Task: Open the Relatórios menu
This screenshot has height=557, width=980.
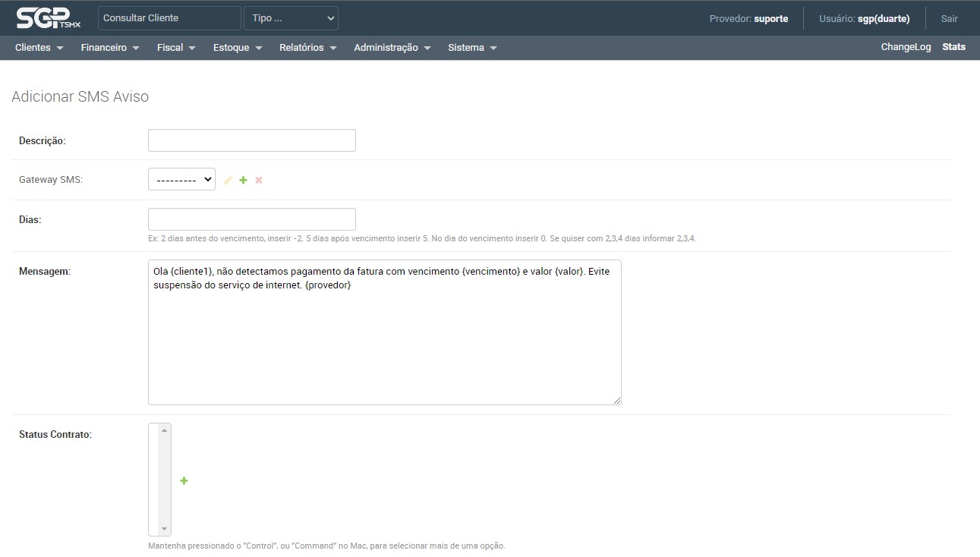Action: [x=307, y=48]
